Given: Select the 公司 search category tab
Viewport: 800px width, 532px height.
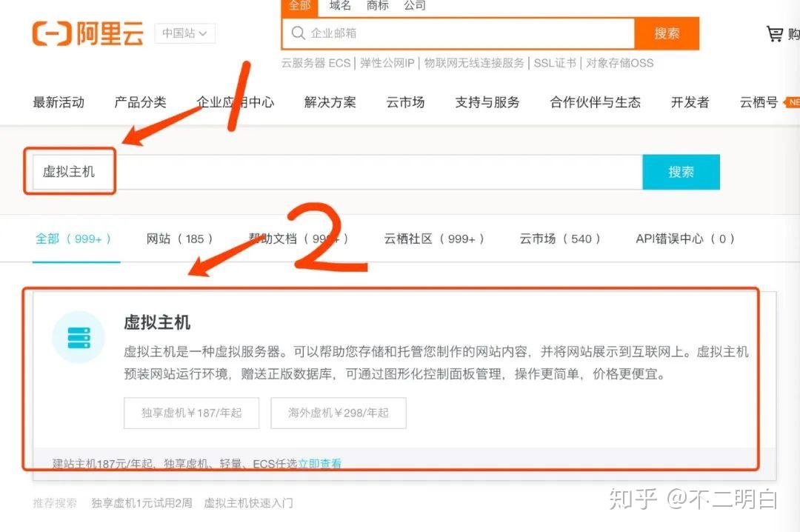Looking at the screenshot, I should tap(415, 6).
